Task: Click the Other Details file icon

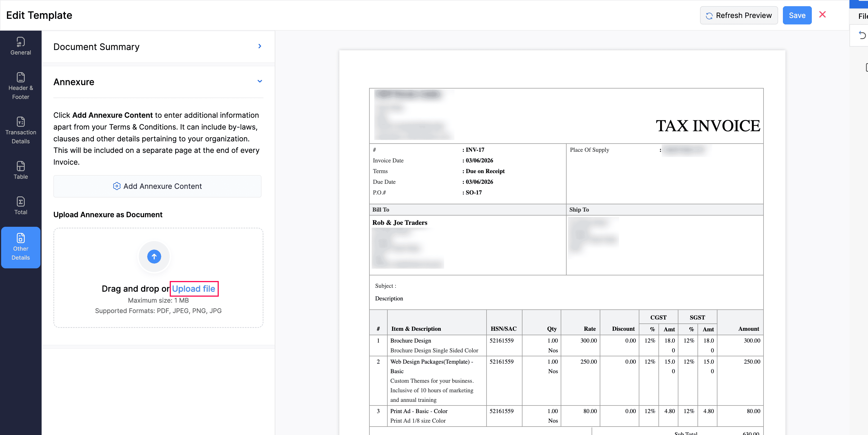Action: (21, 238)
